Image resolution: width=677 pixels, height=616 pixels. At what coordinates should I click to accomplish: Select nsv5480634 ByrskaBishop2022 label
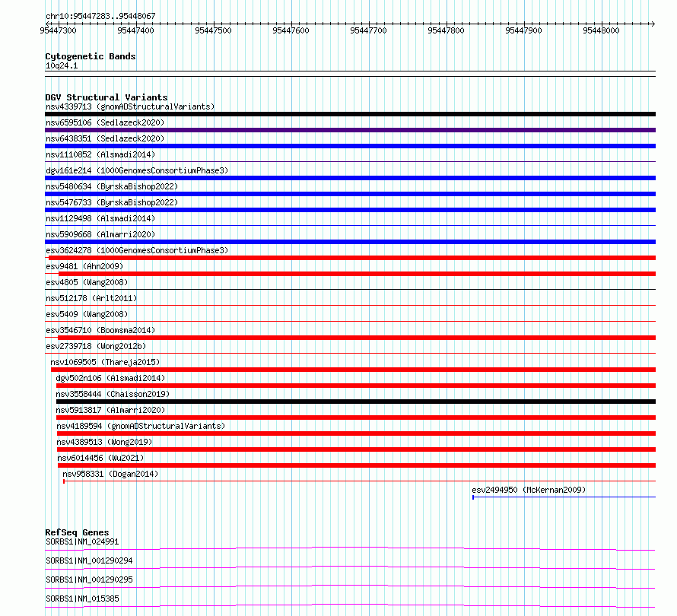click(112, 186)
